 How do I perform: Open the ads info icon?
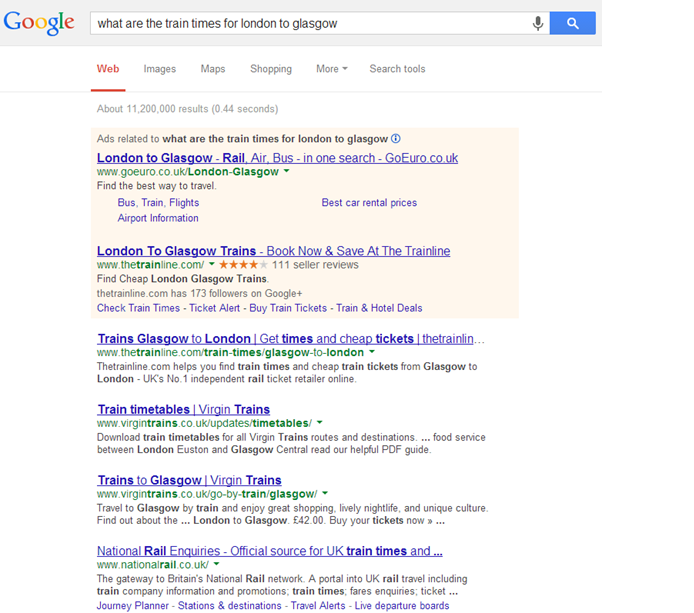[x=396, y=139]
